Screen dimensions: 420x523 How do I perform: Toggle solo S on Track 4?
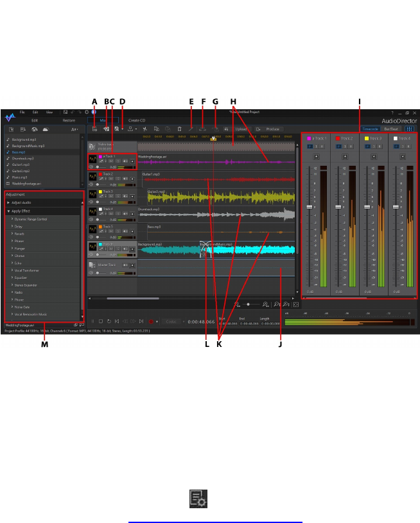118,213
